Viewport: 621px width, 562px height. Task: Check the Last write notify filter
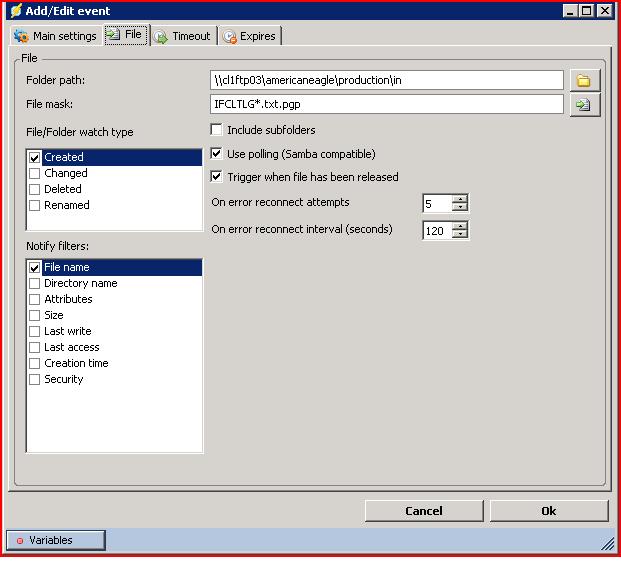point(35,331)
